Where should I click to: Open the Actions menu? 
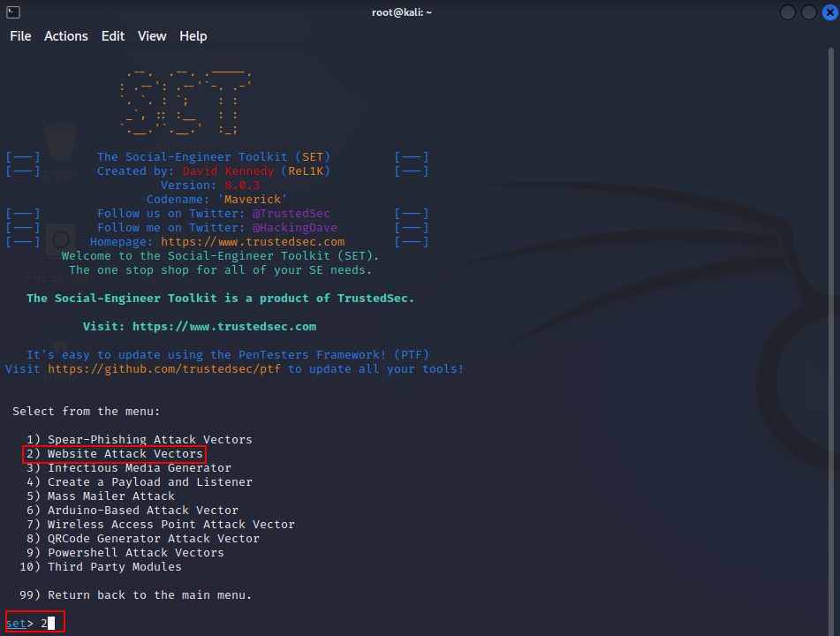(x=66, y=36)
